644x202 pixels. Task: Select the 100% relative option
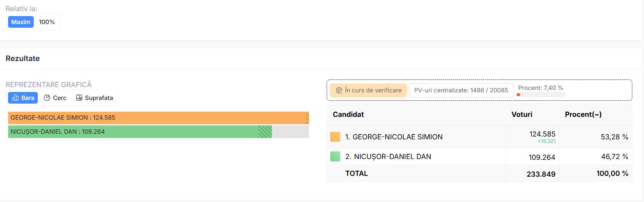point(47,22)
